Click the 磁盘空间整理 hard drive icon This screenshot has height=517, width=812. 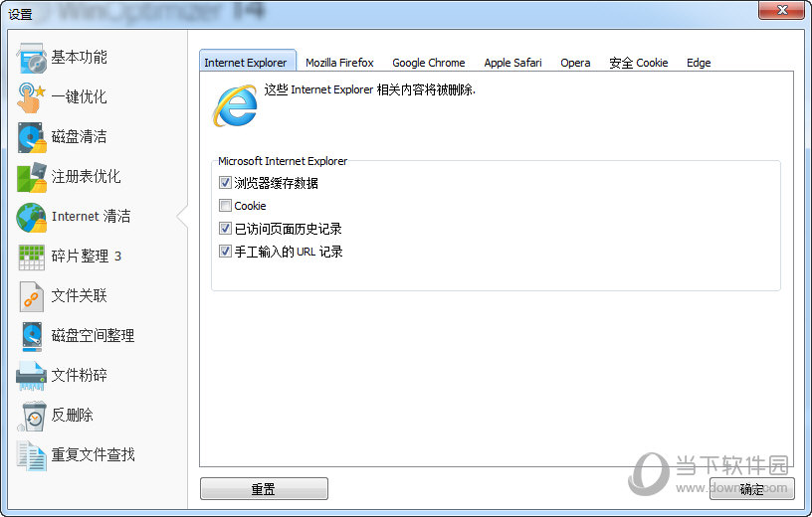pos(32,336)
